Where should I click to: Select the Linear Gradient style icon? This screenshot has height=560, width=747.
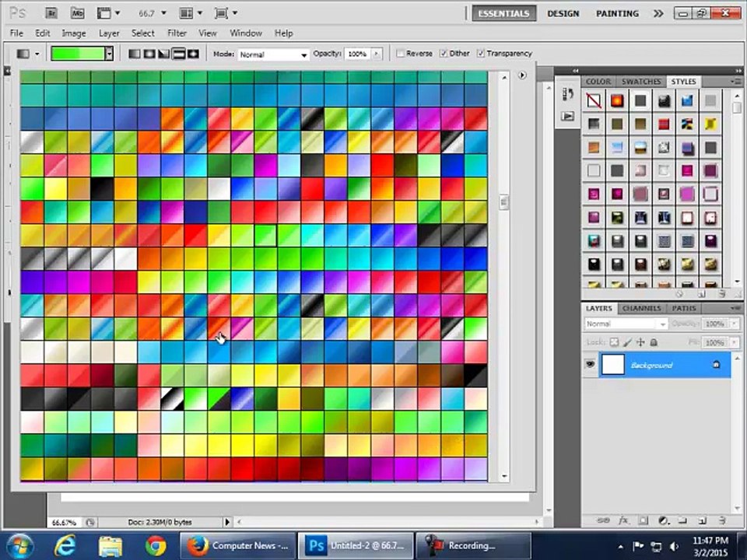point(135,54)
